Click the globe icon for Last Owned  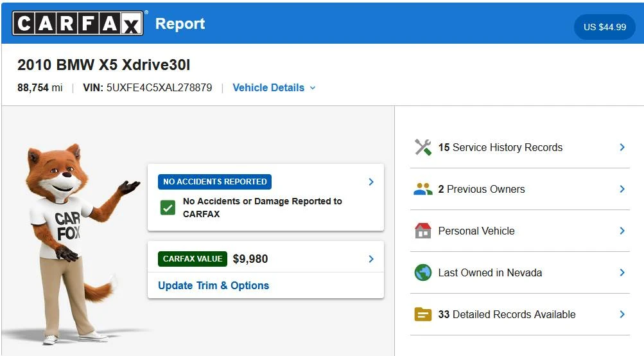[422, 272]
